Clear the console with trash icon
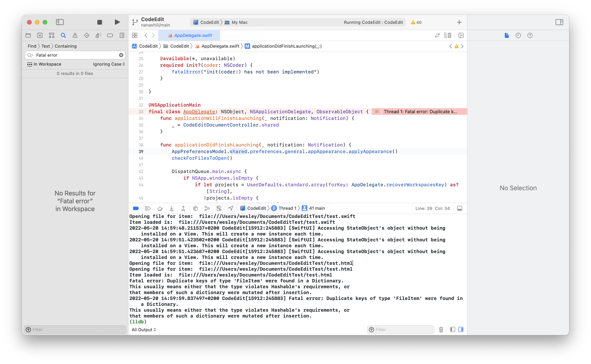This screenshot has width=591, height=364. (441, 330)
